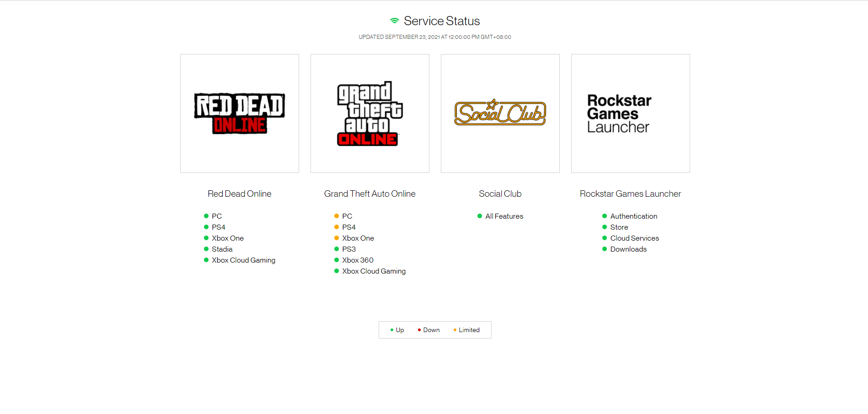Viewport: 868px width, 414px height.
Task: Click the Red Dead Online title text
Action: pos(240,194)
